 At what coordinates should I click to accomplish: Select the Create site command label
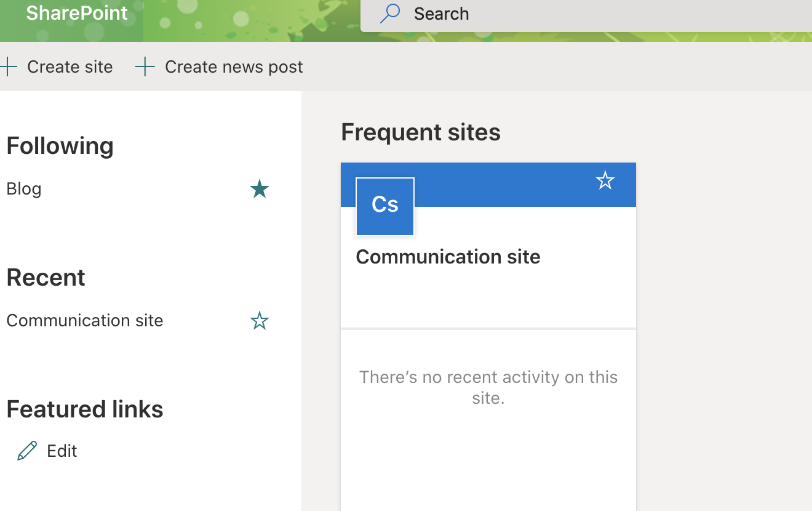70,66
